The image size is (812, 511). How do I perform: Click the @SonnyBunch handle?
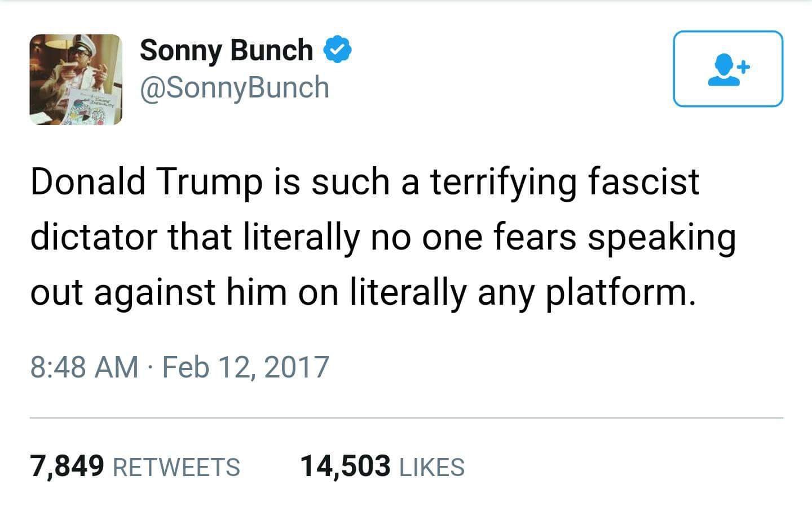[234, 87]
